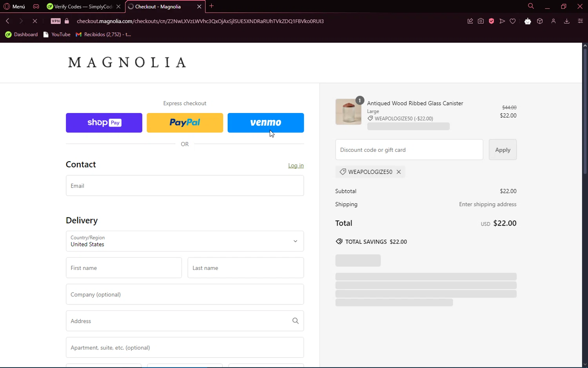This screenshot has height=368, width=588.
Task: Stop loading the page
Action: click(x=34, y=21)
